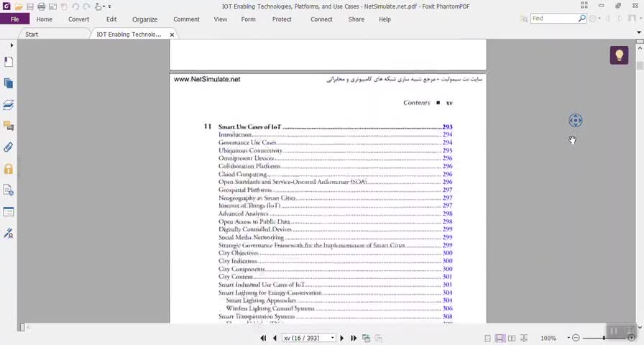
Task: Open the Form ribbon tab
Action: [x=248, y=19]
